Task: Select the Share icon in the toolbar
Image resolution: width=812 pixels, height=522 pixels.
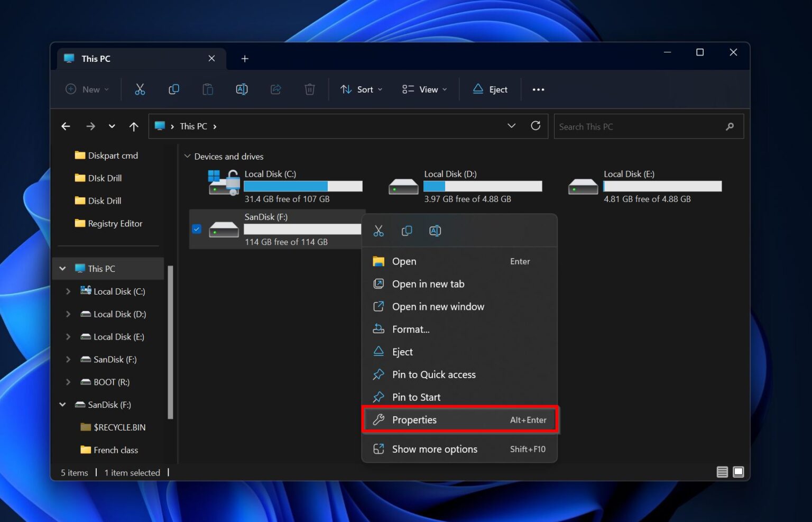Action: click(275, 89)
